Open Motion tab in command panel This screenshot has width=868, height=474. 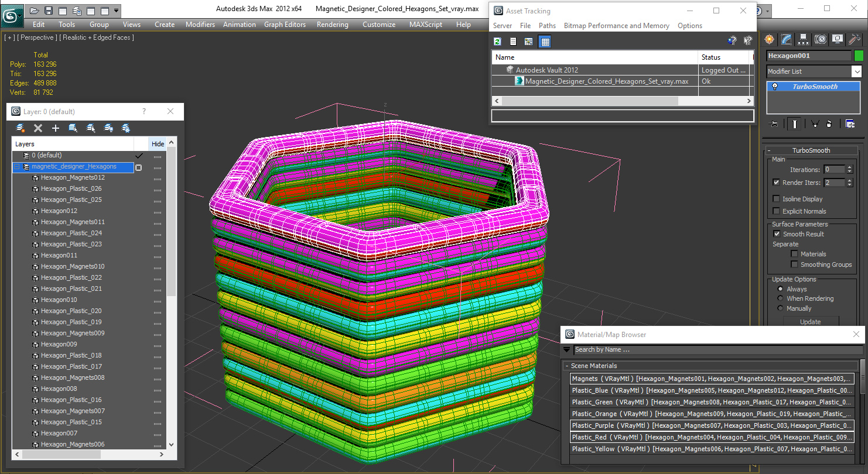tap(821, 39)
